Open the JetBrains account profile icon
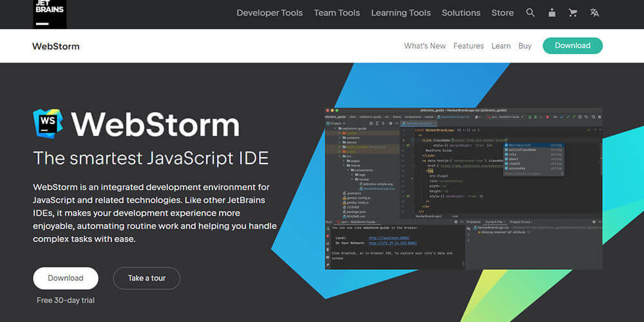Screen dimensions: 644x322 coord(552,13)
